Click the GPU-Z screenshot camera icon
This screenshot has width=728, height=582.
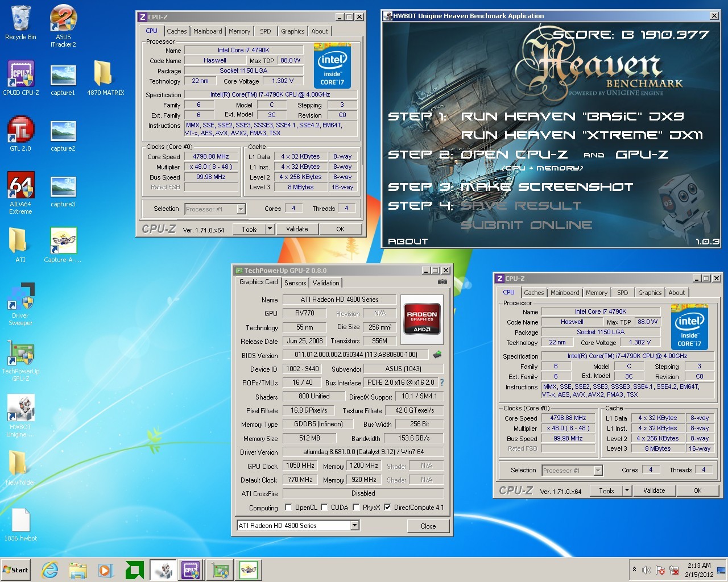click(x=442, y=282)
